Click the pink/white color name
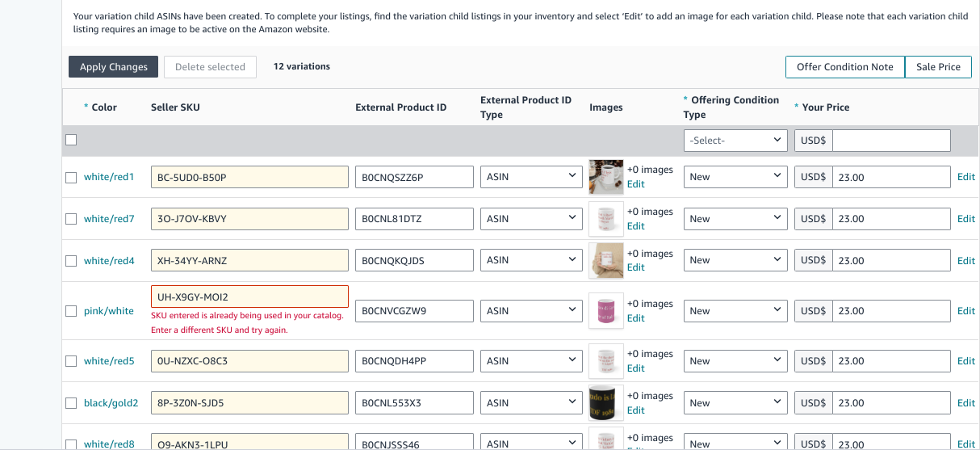This screenshot has height=450, width=980. click(x=109, y=311)
